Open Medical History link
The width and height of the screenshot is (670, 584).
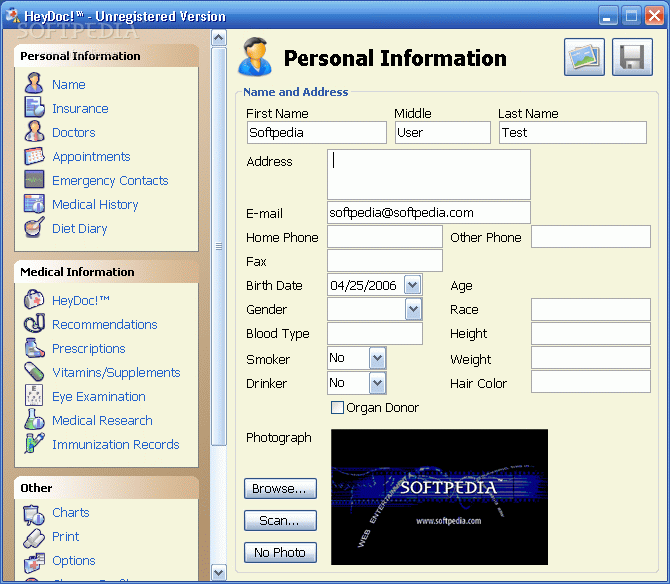click(x=95, y=205)
